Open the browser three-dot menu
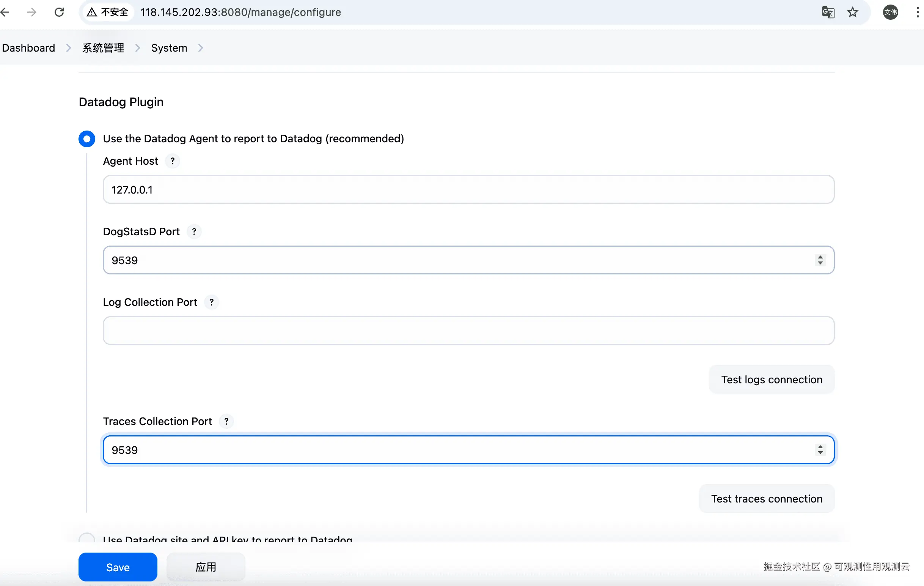Screen dimensions: 924x586 coord(917,12)
